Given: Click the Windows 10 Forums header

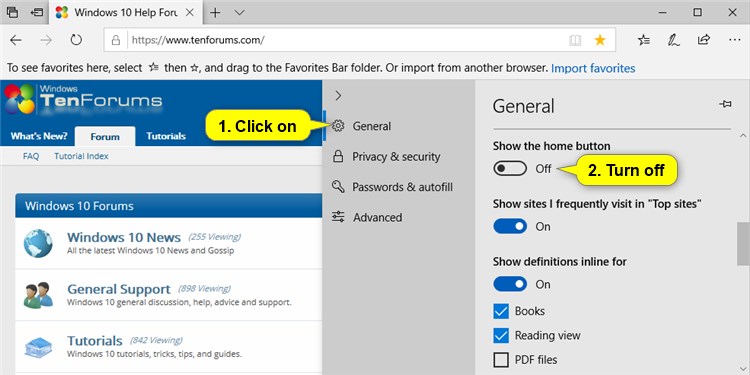Looking at the screenshot, I should (168, 206).
